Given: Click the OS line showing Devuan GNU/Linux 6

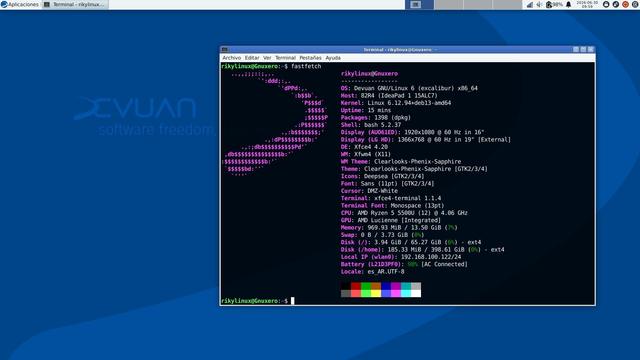Looking at the screenshot, I should point(409,88).
